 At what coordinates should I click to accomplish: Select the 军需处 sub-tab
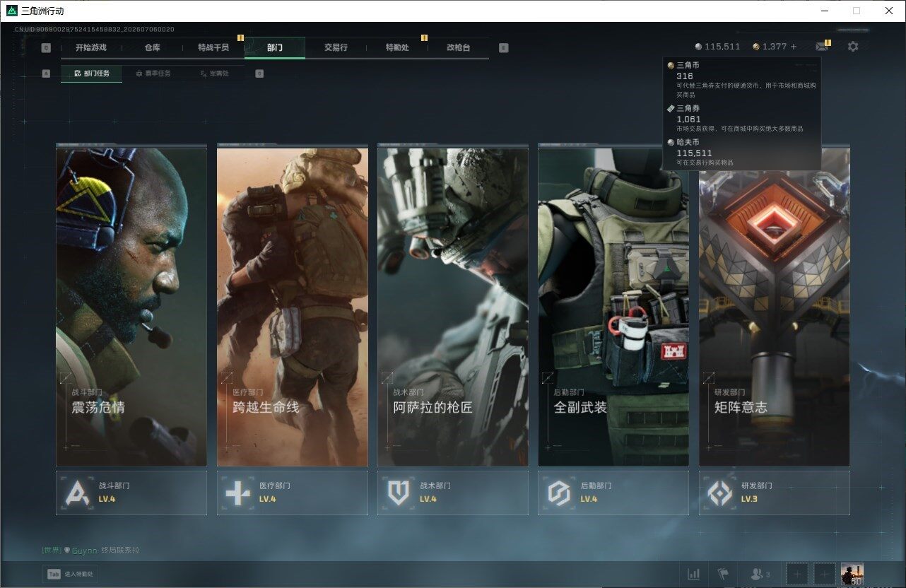pyautogui.click(x=214, y=73)
